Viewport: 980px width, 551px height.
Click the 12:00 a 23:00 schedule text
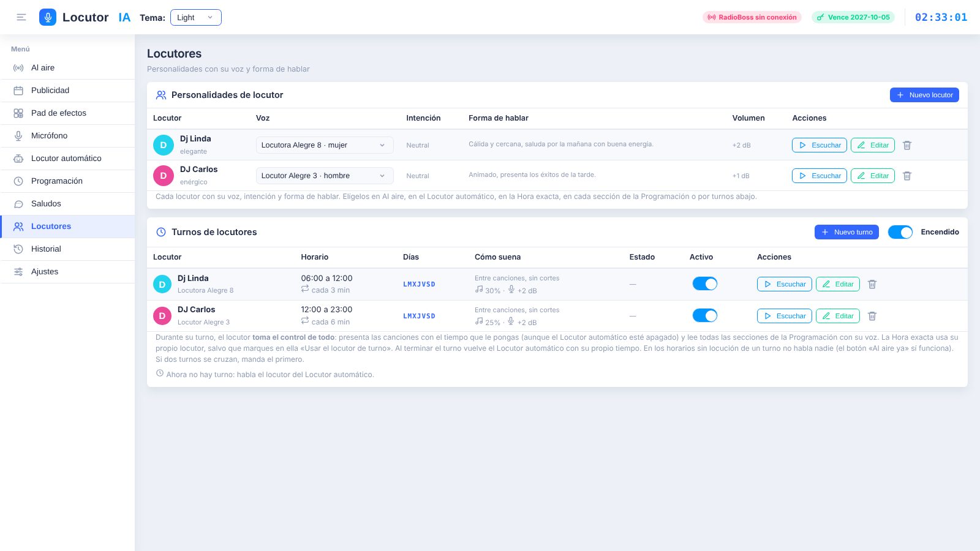[x=326, y=310]
